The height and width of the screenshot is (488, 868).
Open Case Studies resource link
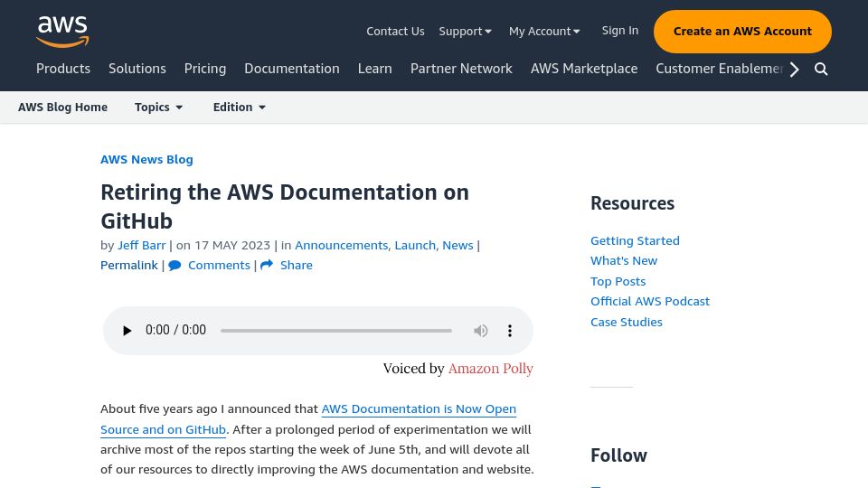coord(626,322)
